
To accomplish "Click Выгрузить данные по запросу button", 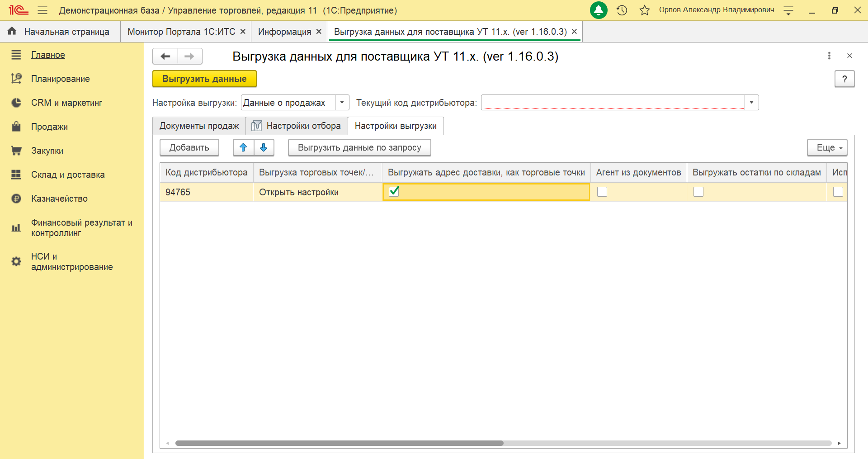I will tap(359, 147).
